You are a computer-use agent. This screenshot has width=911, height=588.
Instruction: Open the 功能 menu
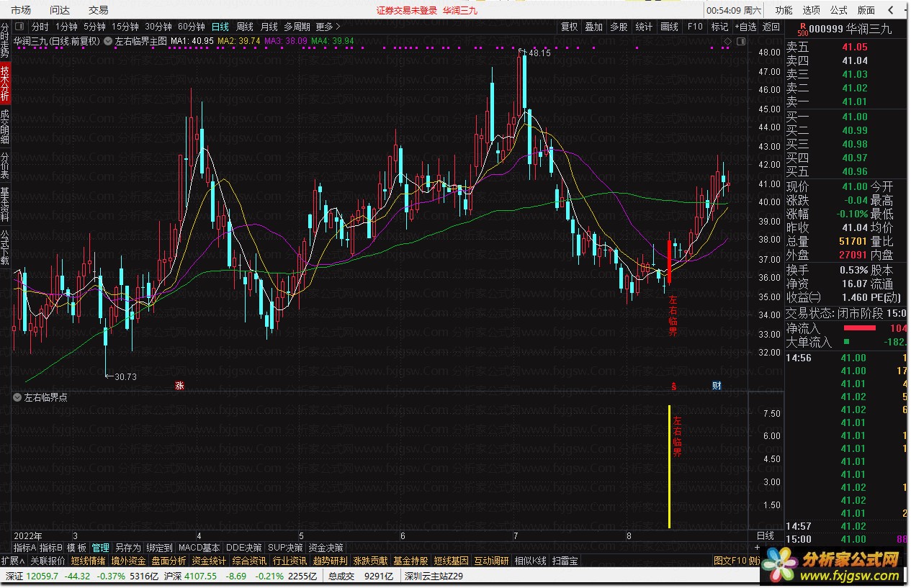[x=784, y=10]
